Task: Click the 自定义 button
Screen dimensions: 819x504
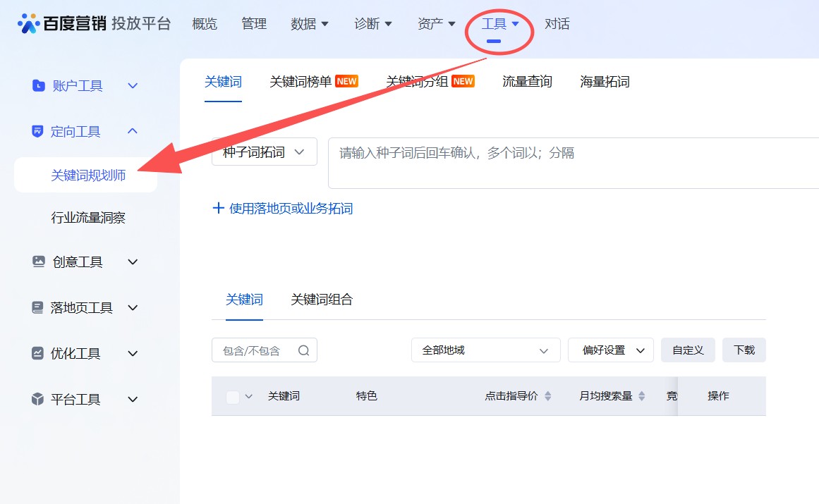Action: click(688, 350)
